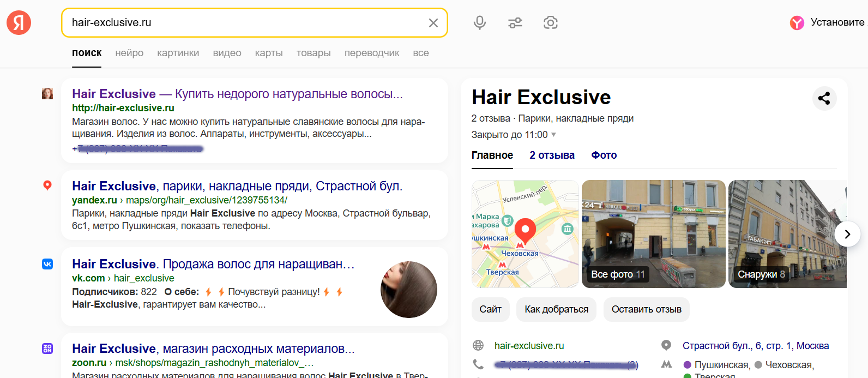
Task: Click the Как добраться button
Action: tap(557, 309)
